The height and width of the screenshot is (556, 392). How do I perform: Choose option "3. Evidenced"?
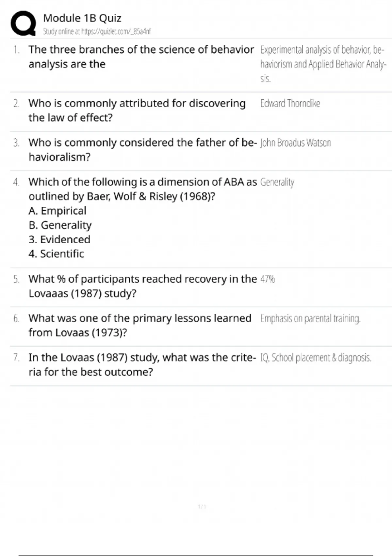pyautogui.click(x=59, y=239)
